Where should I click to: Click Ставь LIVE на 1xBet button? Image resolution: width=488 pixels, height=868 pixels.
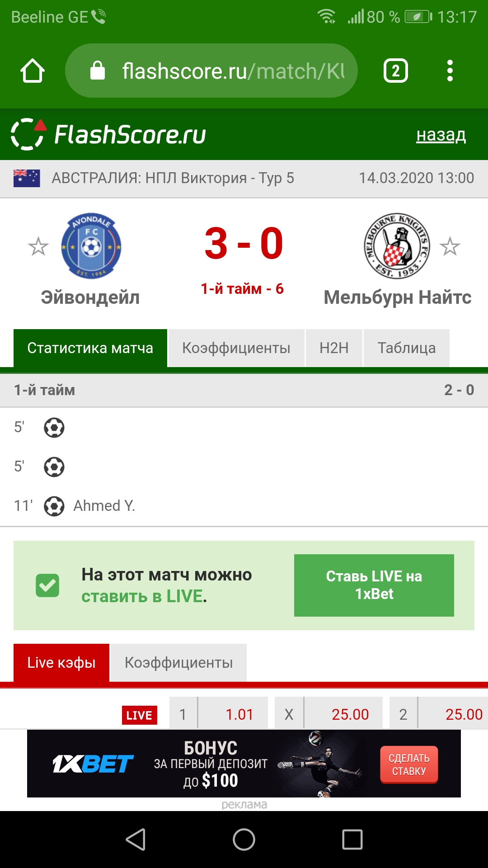[x=374, y=585]
